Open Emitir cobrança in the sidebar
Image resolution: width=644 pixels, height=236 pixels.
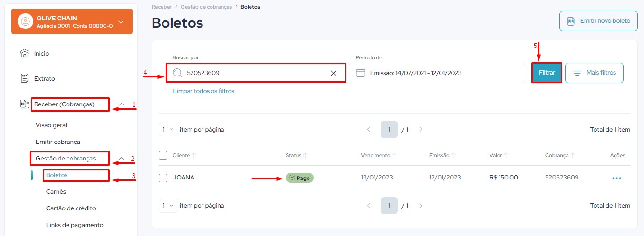(x=58, y=142)
